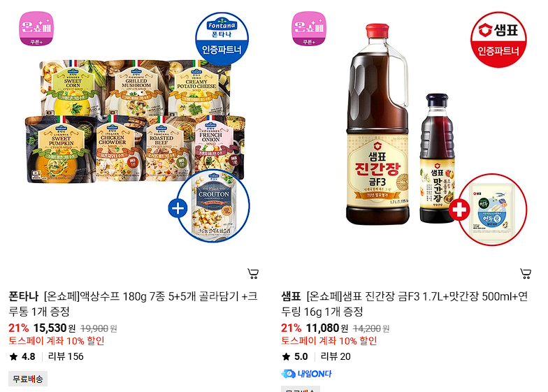Click star rating 4.8 on Fontana item
The image size is (548, 392).
(22, 356)
